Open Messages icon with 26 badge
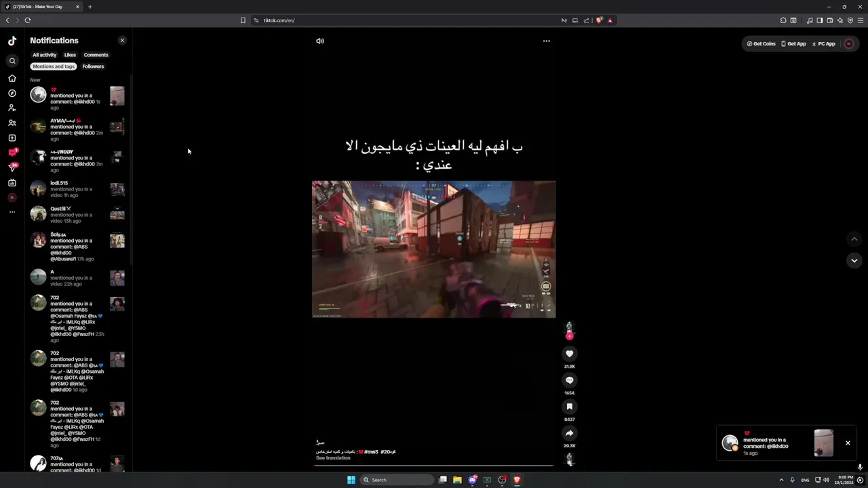The width and height of the screenshot is (868, 488). 12,167
